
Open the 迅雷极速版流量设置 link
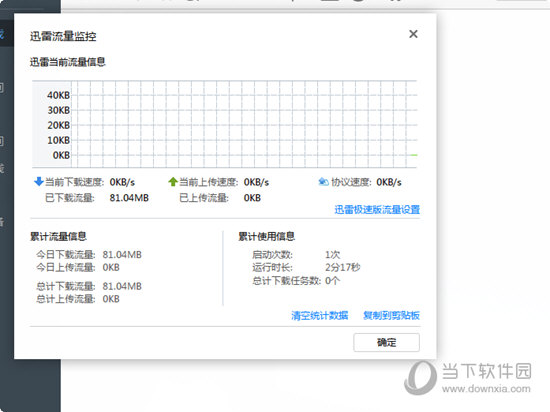(x=377, y=210)
